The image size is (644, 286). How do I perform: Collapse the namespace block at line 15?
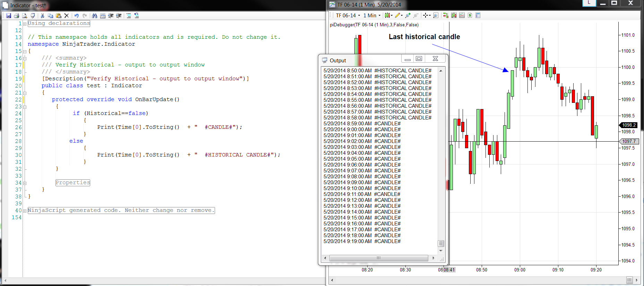(x=25, y=51)
